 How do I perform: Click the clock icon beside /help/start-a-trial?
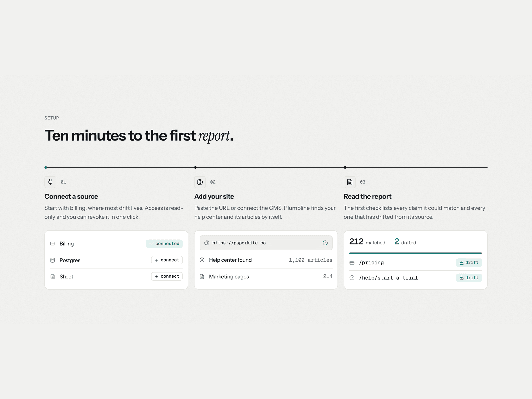[x=352, y=278]
